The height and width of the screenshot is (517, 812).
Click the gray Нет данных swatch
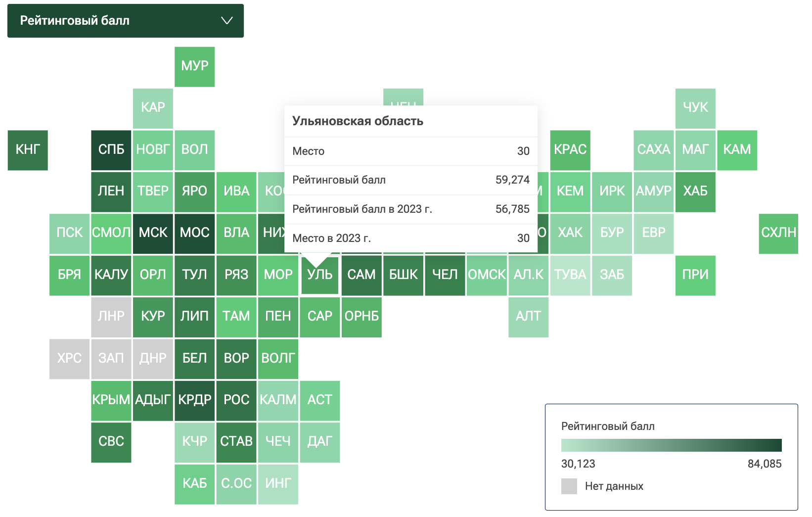point(569,486)
